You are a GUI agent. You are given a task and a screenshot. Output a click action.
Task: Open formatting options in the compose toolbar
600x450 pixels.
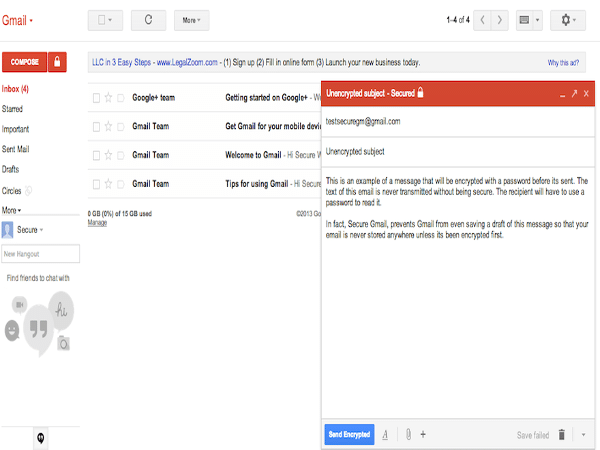point(386,434)
